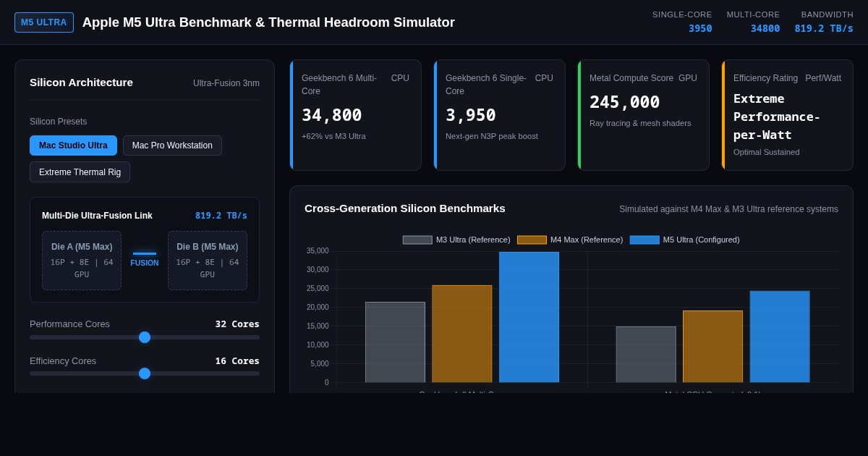868x456 pixels.
Task: Pick the Extreme Thermal Rig preset
Action: (x=80, y=172)
